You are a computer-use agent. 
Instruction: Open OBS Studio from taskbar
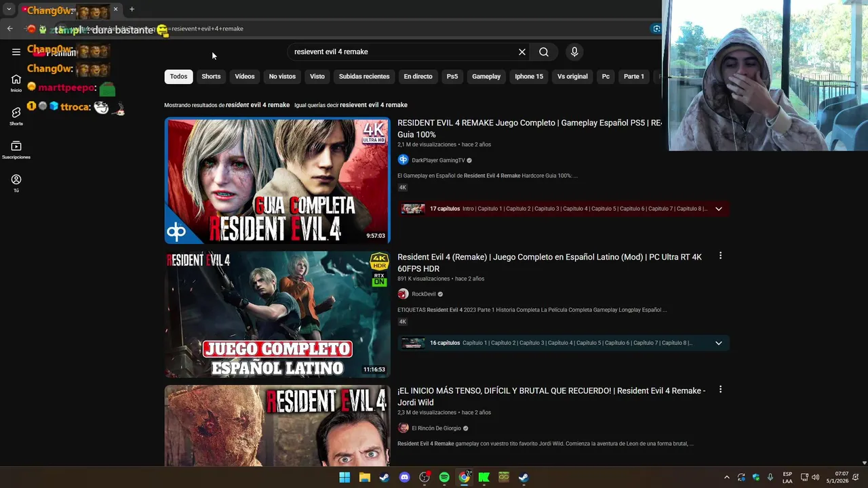point(425,477)
